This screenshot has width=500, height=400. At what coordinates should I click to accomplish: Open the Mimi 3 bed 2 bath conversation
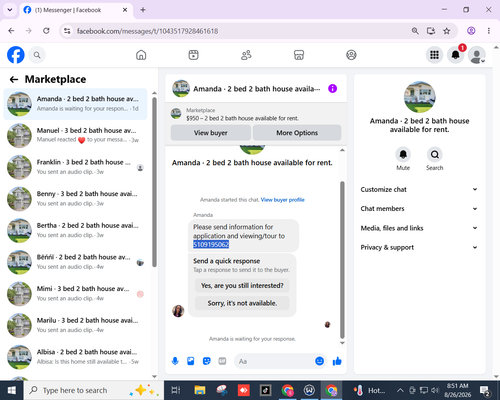(x=75, y=294)
